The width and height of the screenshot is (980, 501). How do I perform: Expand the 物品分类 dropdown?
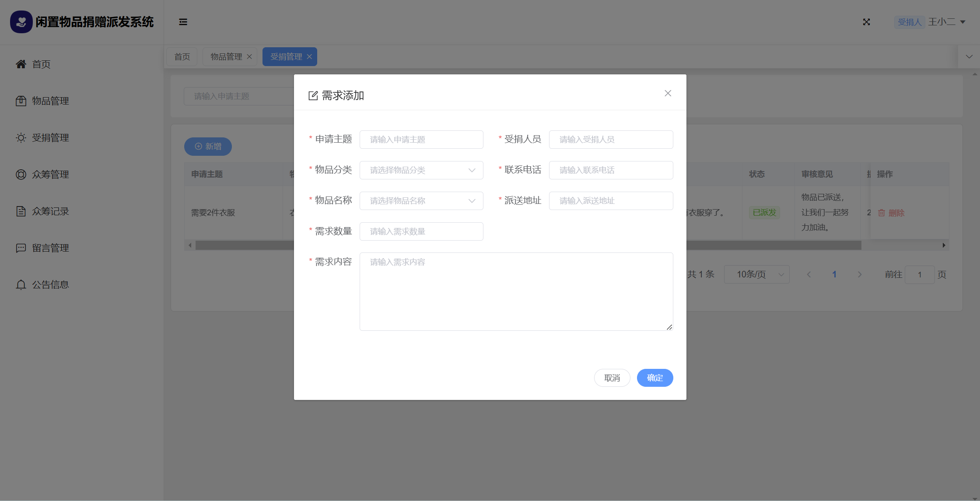pyautogui.click(x=421, y=170)
